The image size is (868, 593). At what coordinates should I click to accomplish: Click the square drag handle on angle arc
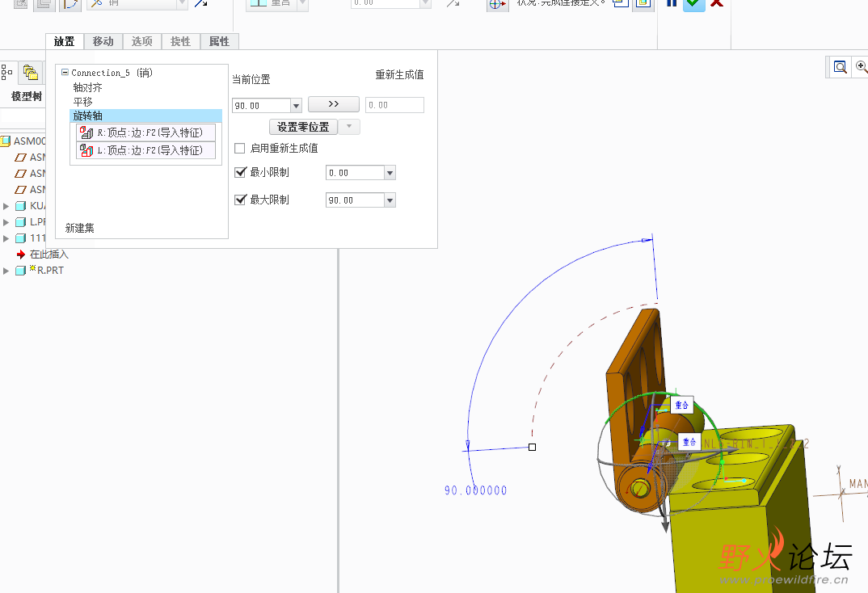click(532, 447)
